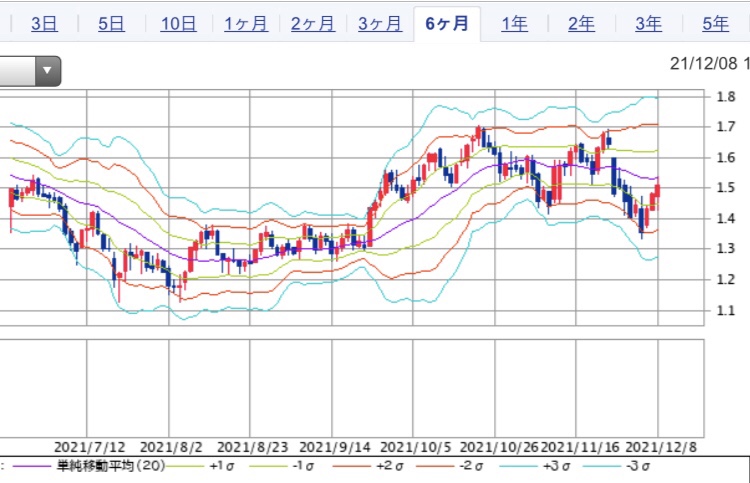Click the 2021/8/23 date axis label
This screenshot has height=483, width=750.
253,448
